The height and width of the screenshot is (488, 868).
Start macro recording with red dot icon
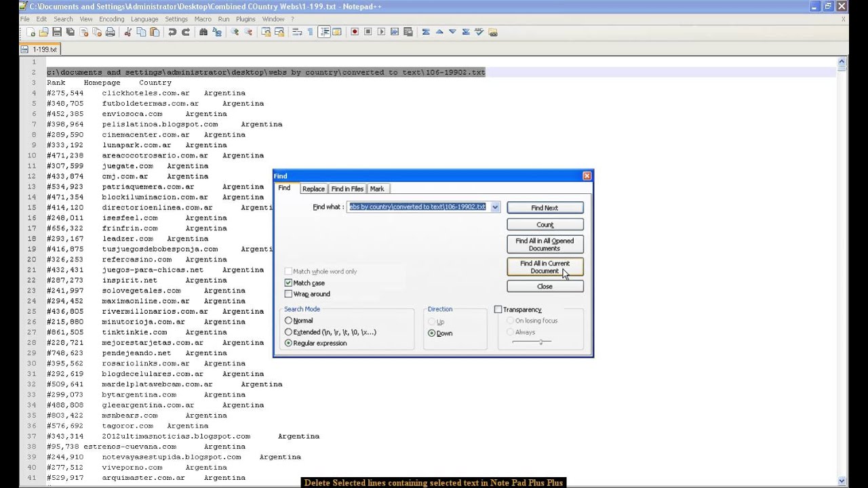coord(354,32)
